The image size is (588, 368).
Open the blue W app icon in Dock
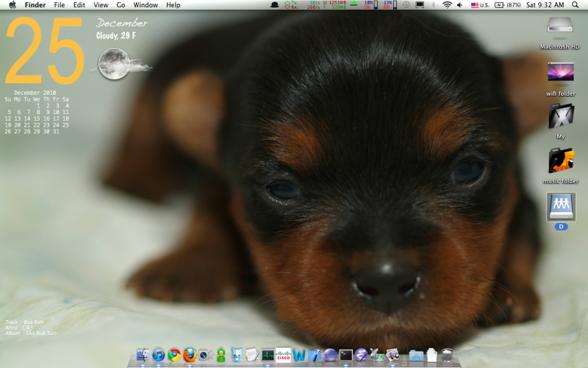pyautogui.click(x=299, y=355)
